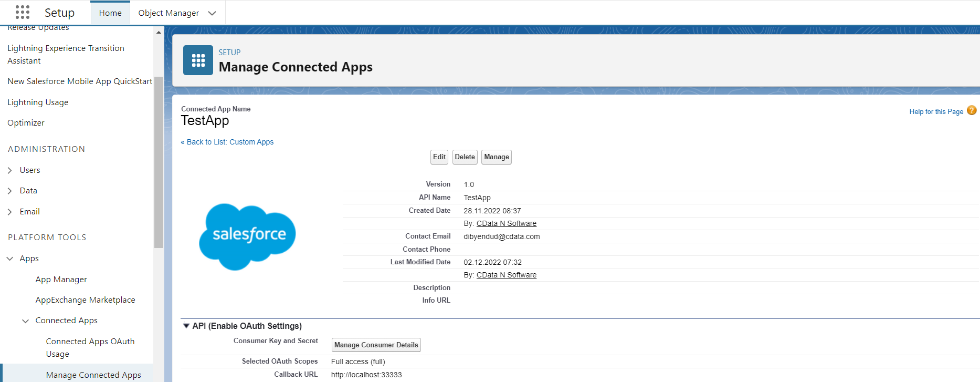Click the help question mark icon
Screen dimensions: 980x382
972,110
